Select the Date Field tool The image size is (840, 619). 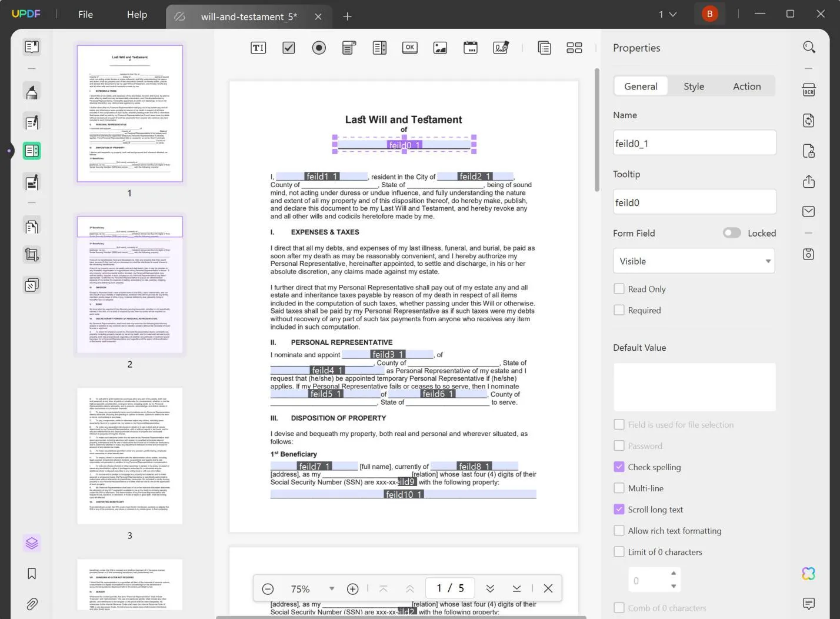tap(471, 48)
